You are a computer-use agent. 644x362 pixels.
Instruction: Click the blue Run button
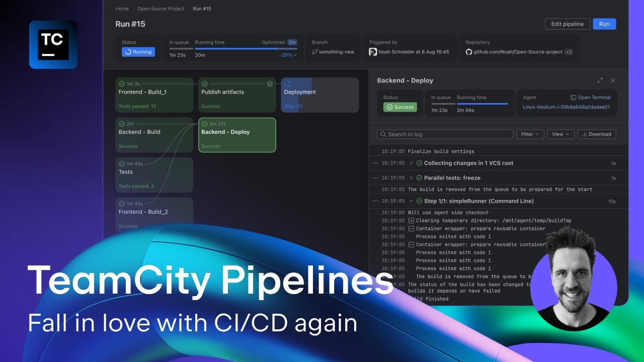tap(604, 24)
